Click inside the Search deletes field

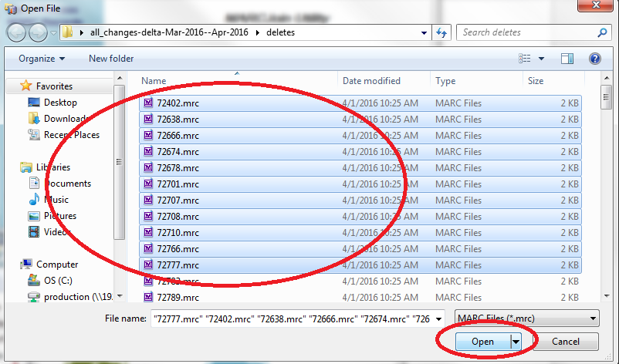point(527,32)
